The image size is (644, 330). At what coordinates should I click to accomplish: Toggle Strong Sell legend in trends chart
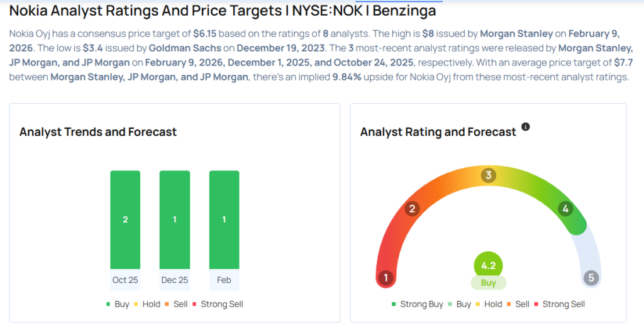coord(218,304)
